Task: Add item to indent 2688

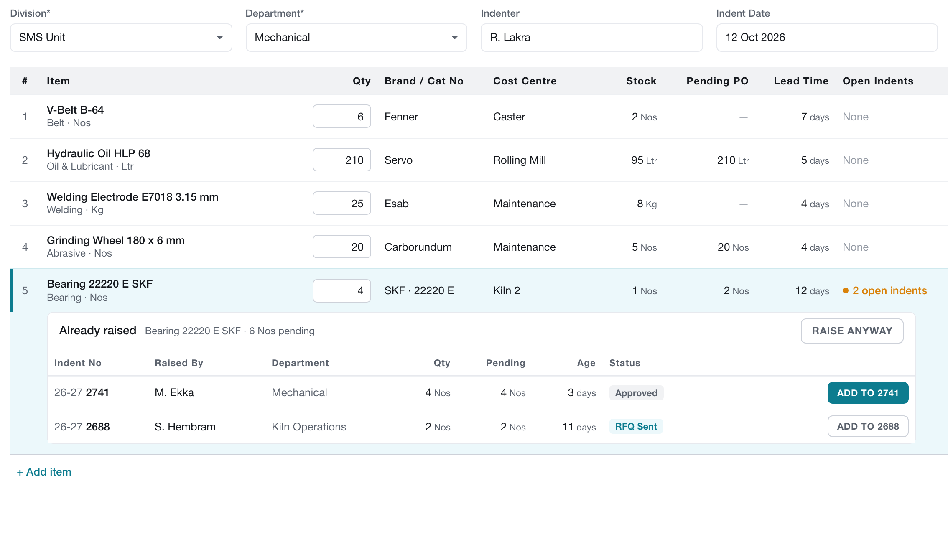Action: 868,426
